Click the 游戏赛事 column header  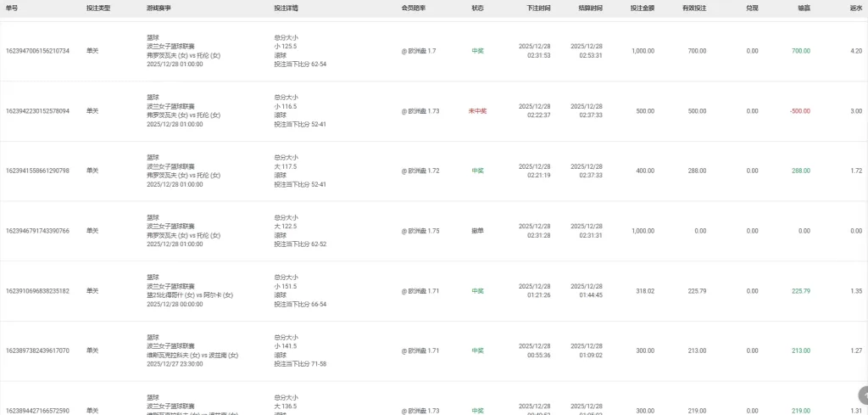click(x=159, y=8)
